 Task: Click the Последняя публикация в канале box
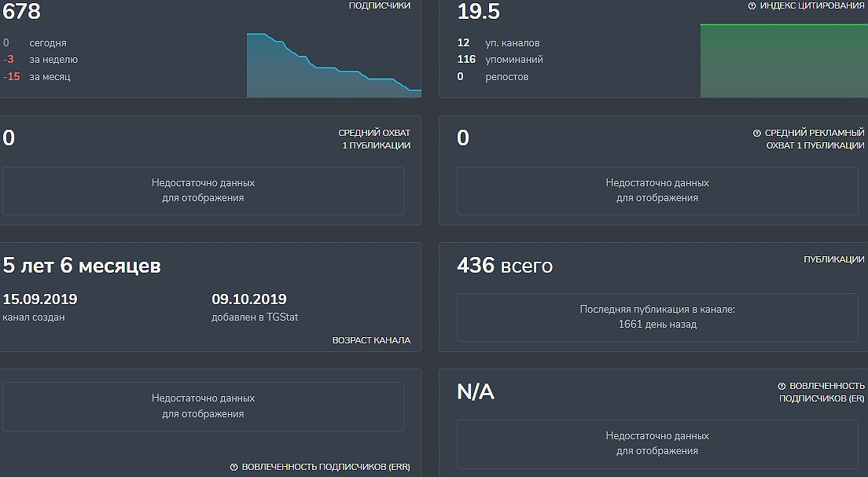[657, 317]
